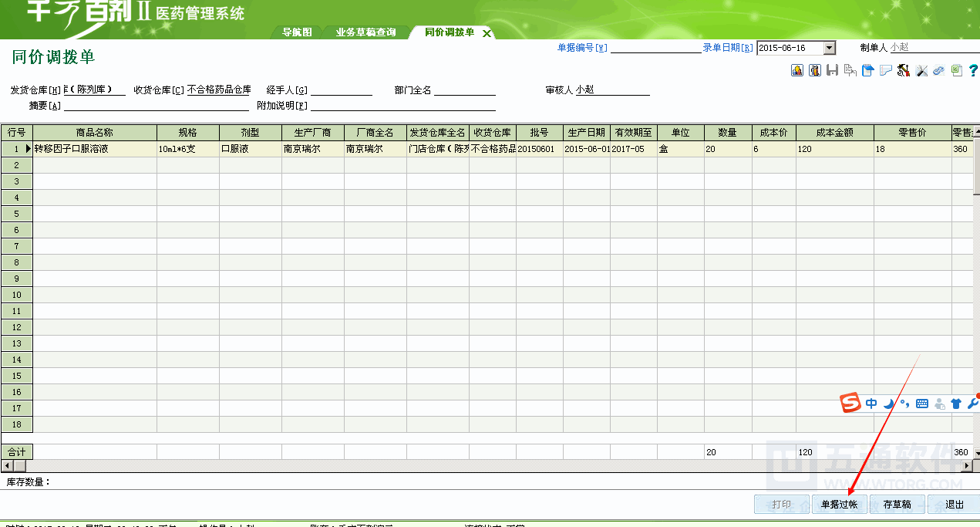Click the 退出 button
Viewport: 980px width, 527px height.
tap(955, 505)
